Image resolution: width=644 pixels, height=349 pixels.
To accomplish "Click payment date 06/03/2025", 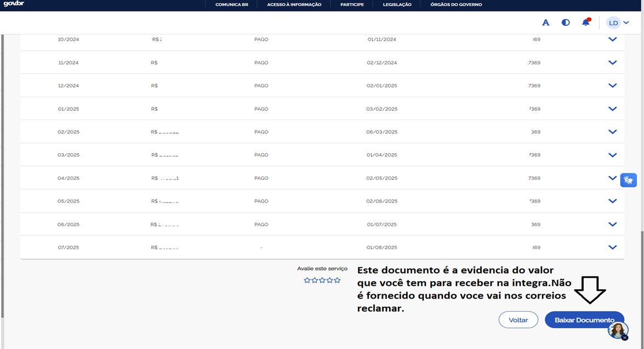I will click(381, 132).
